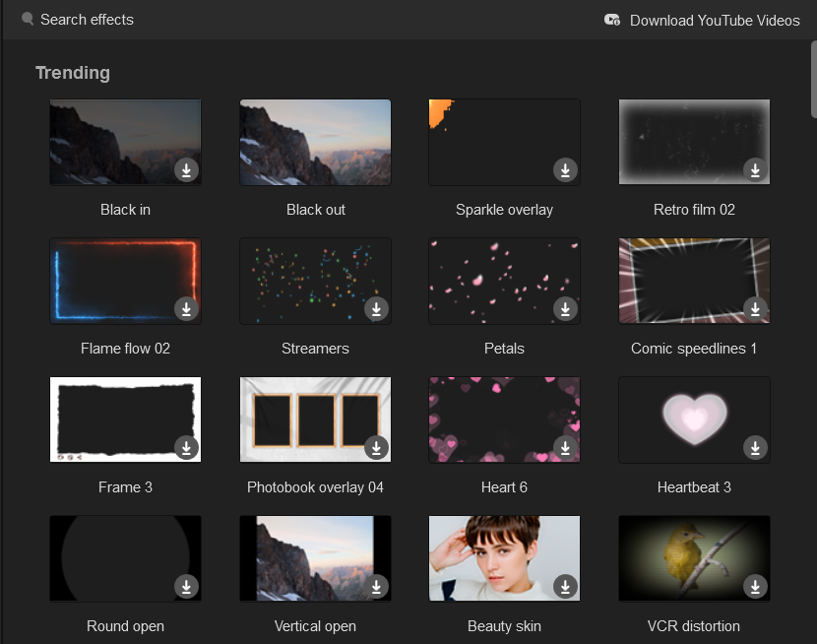Select the VCR distortion thumbnail

694,558
